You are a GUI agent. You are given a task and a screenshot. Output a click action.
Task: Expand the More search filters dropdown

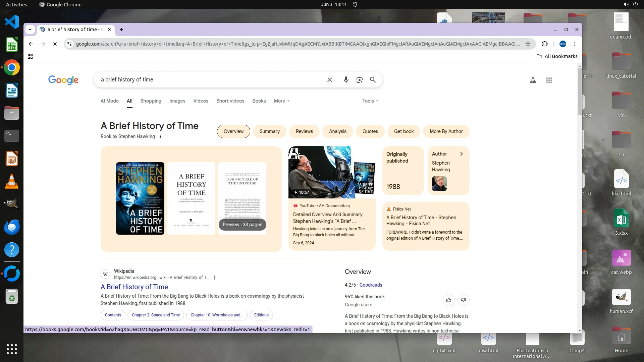281,101
